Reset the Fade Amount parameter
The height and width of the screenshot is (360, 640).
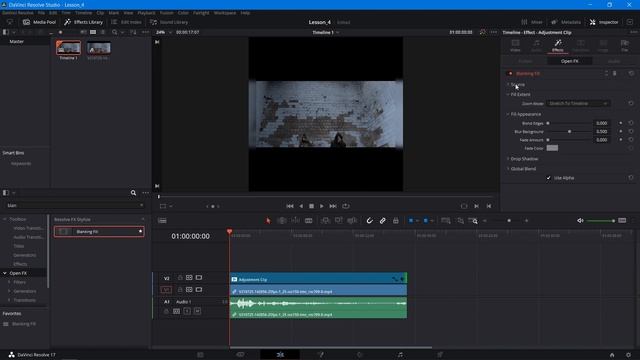point(631,140)
